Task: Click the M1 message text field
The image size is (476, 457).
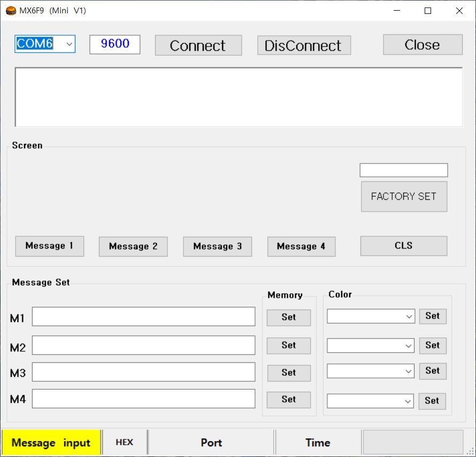Action: (x=143, y=317)
